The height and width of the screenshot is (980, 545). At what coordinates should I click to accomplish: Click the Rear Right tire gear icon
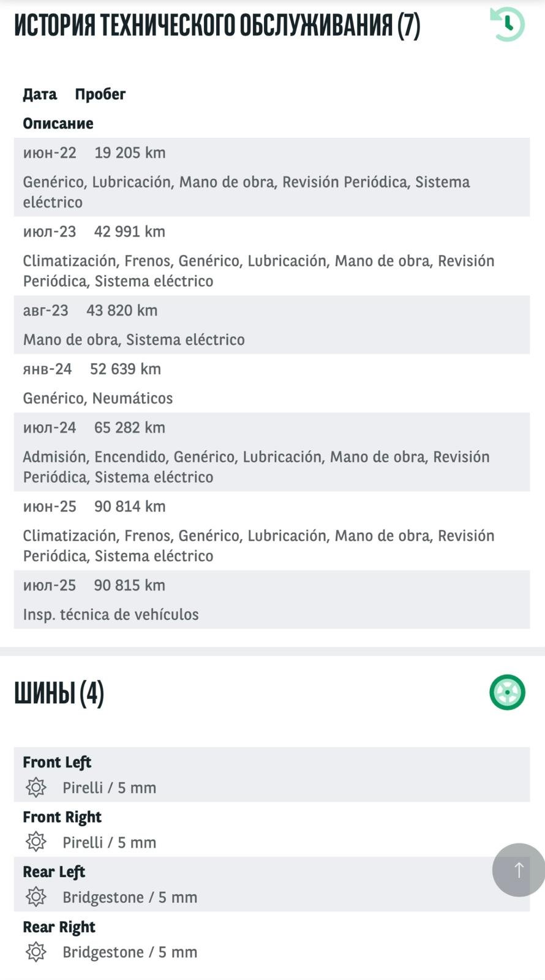(x=36, y=952)
